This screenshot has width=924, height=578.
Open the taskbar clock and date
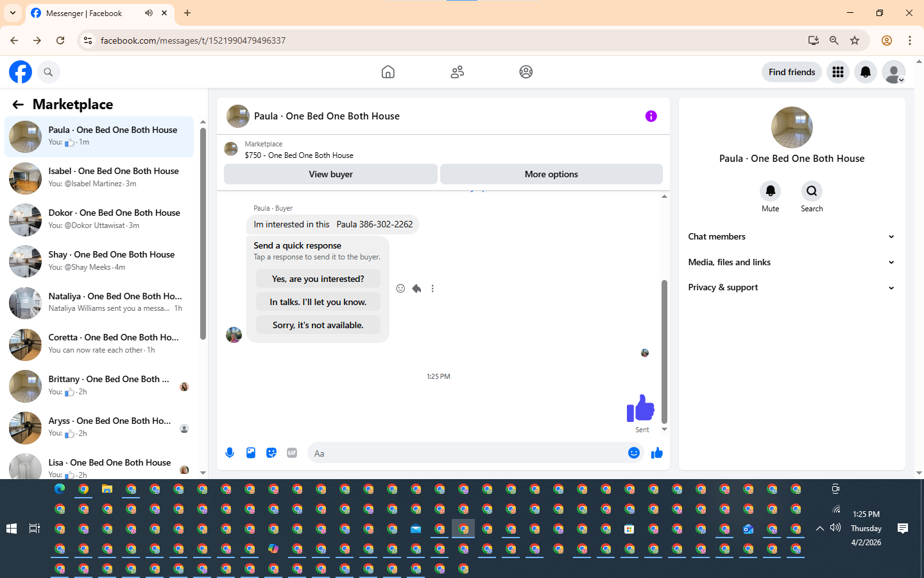click(x=866, y=529)
